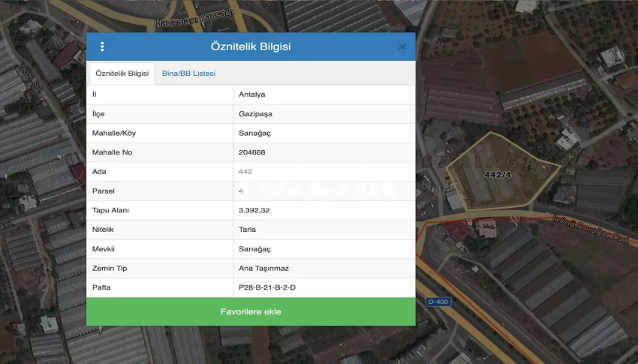Switch to the Bina/BB Listesi tab
Screen dimensions: 638x364
188,74
